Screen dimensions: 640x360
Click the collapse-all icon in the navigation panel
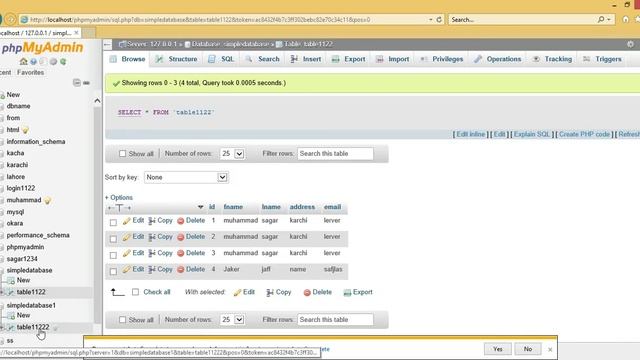77,83
